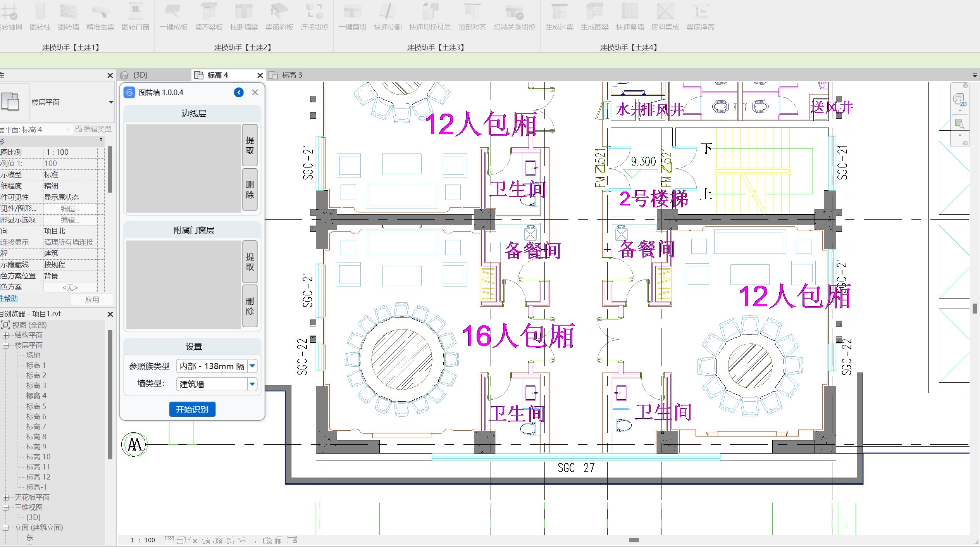Collapse the 楼层平面 tree node
This screenshot has height=547, width=980.
(x=6, y=345)
